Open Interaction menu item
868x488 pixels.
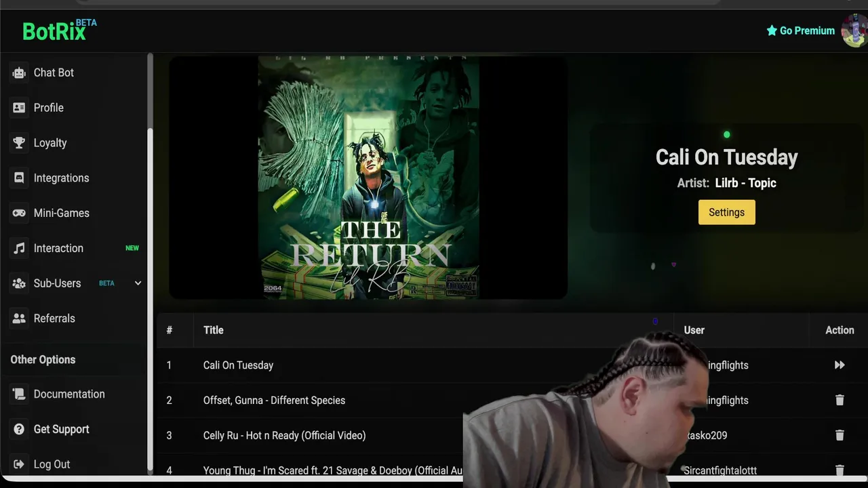[58, 248]
